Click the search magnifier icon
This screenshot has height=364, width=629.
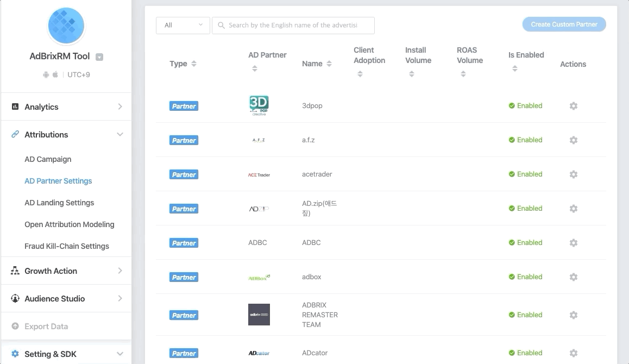221,26
